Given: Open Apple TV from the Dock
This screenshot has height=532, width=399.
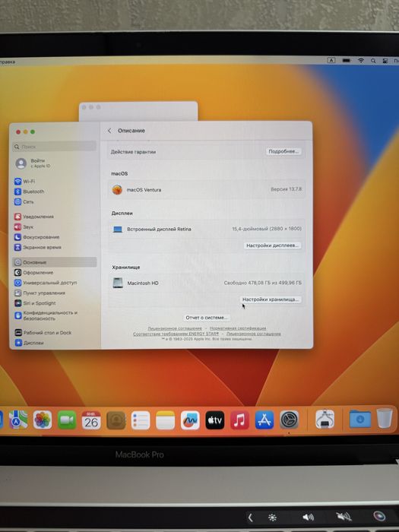Looking at the screenshot, I should click(215, 420).
